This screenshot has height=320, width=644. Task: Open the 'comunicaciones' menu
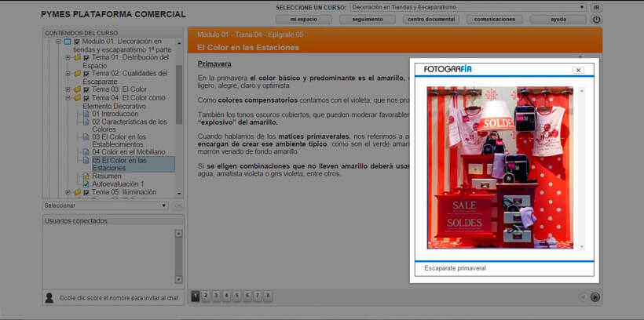(x=495, y=20)
